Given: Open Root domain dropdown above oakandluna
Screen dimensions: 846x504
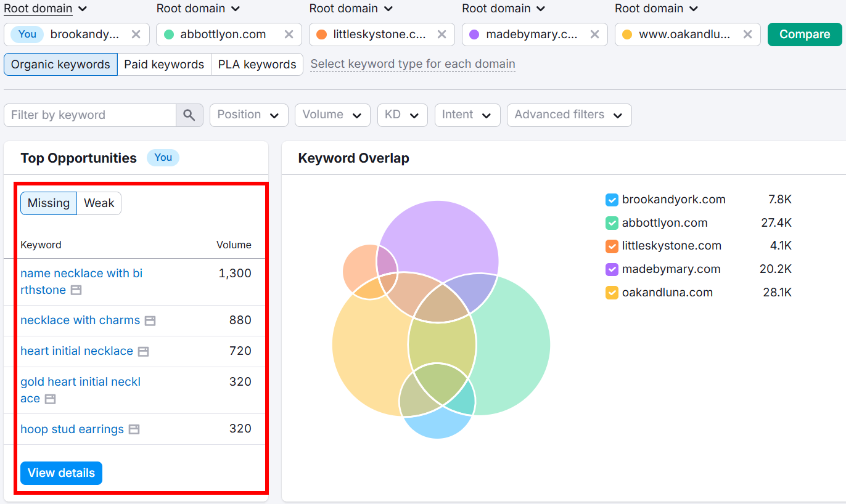Looking at the screenshot, I should point(657,9).
